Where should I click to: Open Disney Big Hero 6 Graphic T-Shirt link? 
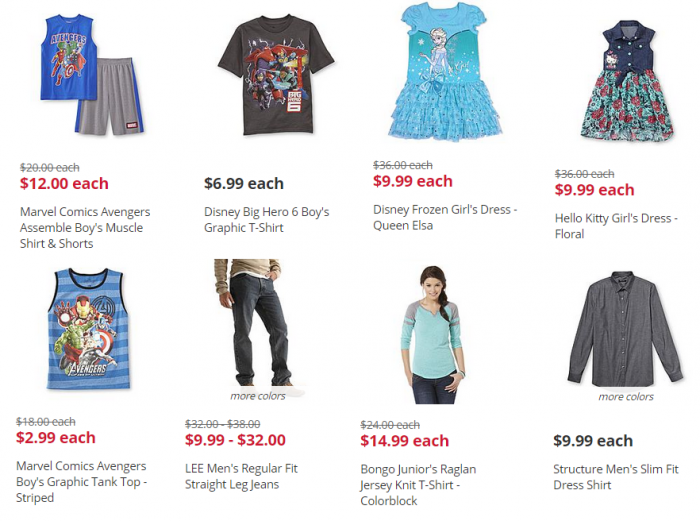coord(267,220)
